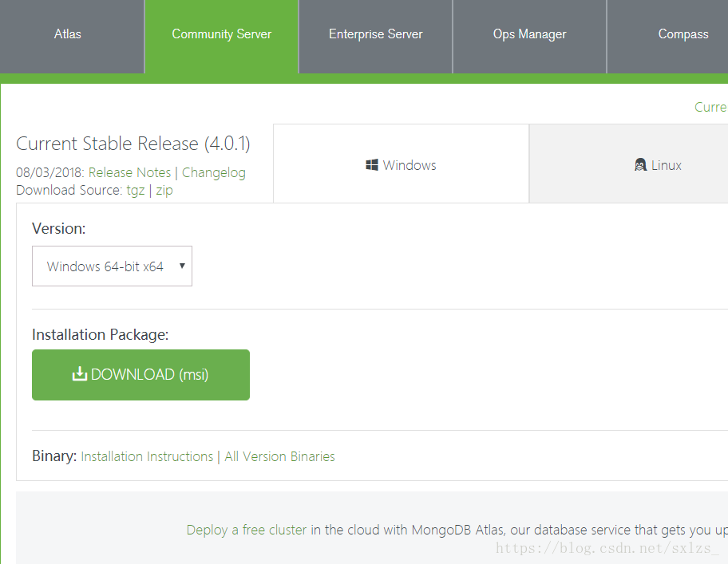Viewport: 728px width, 564px height.
Task: Open the Windows 64-bit x64 version dropdown
Action: pyautogui.click(x=112, y=266)
